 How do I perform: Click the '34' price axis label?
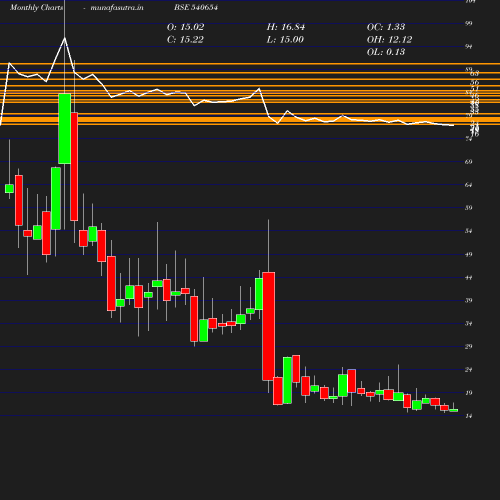coord(469,324)
